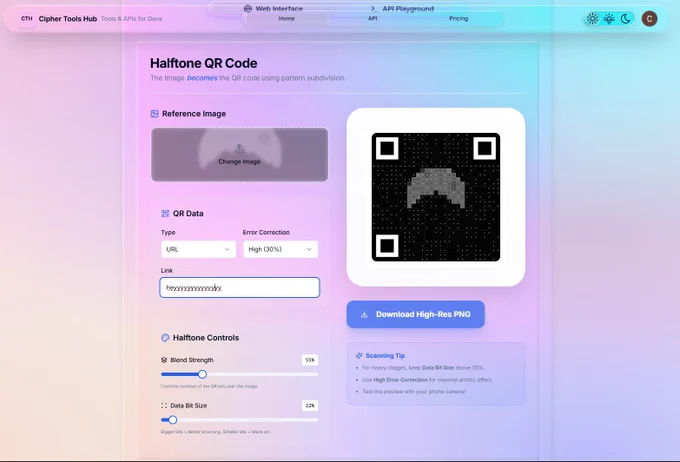Click Tools & APIs for Devs tagline
The image size is (680, 462).
[x=131, y=19]
